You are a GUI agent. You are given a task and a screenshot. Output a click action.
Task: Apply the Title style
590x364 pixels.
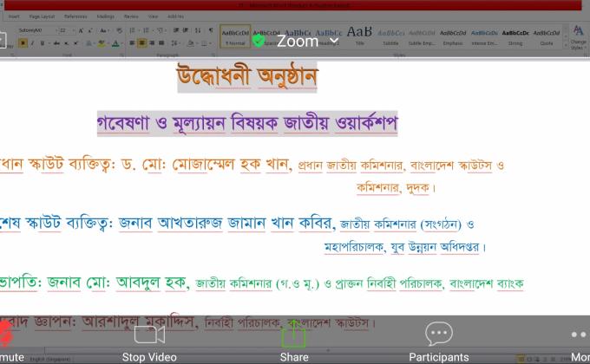click(x=359, y=35)
